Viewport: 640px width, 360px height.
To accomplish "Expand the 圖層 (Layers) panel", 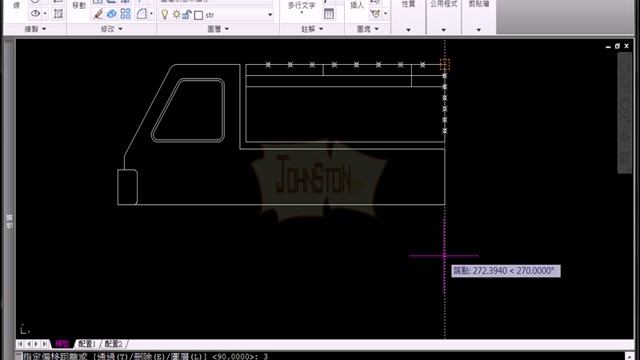I will (218, 29).
